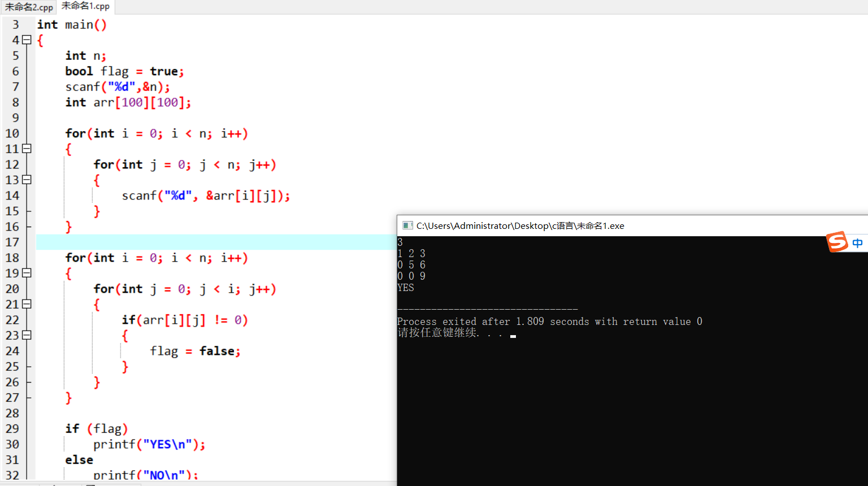The width and height of the screenshot is (868, 486).
Task: Click the '0 5 6' row in console
Action: [411, 265]
